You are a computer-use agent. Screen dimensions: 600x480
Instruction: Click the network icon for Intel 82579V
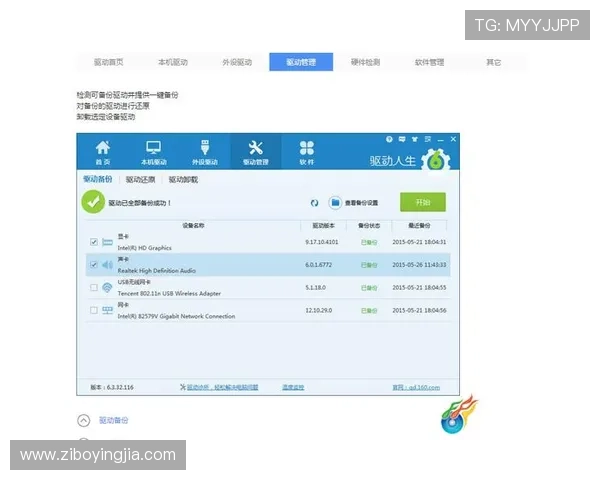coord(108,310)
